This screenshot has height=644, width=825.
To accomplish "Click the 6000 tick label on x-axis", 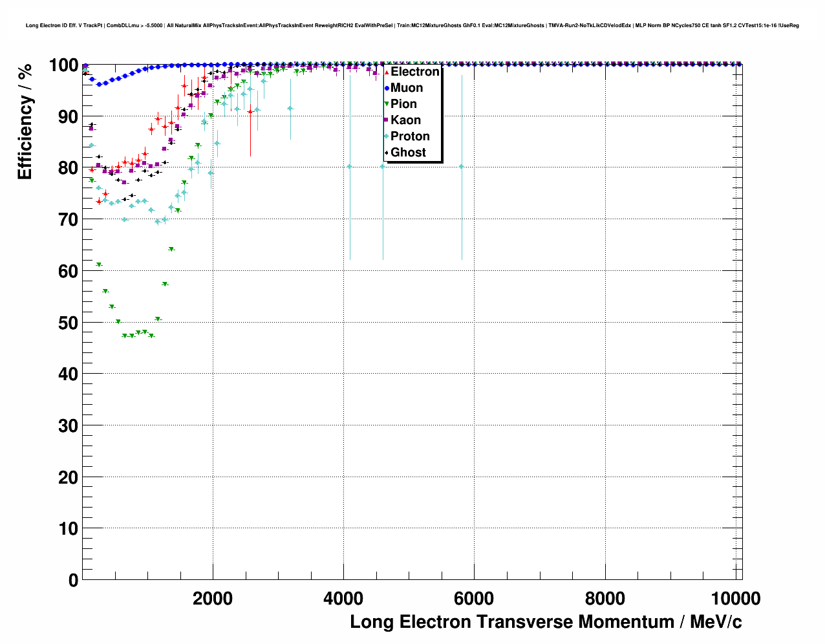I will (x=474, y=599).
